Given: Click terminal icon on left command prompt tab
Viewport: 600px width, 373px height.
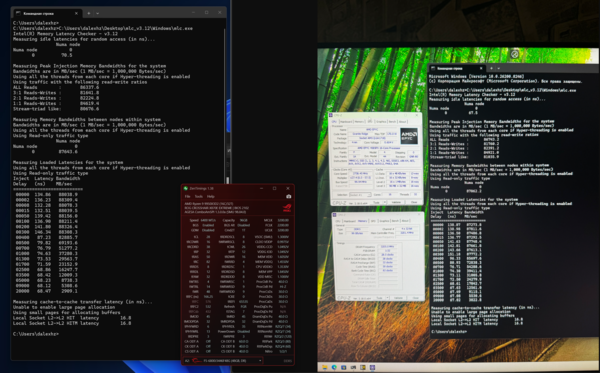Looking at the screenshot, I should pyautogui.click(x=18, y=13).
